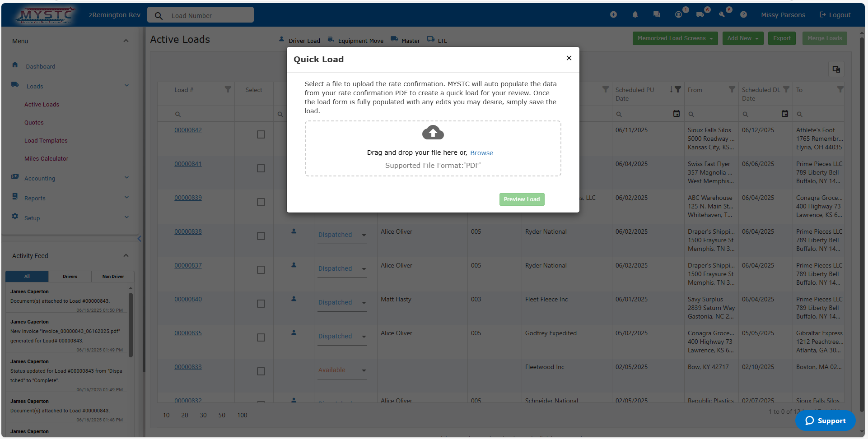Open Load Templates in sidebar

tap(46, 141)
